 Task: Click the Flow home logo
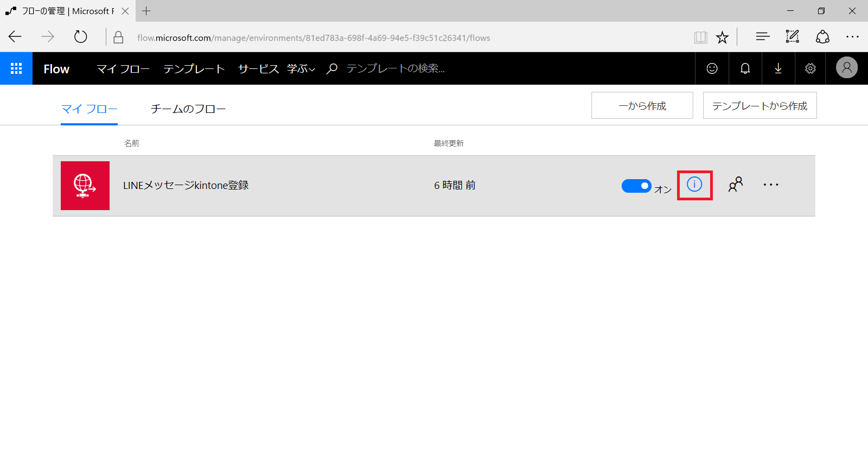pyautogui.click(x=56, y=69)
